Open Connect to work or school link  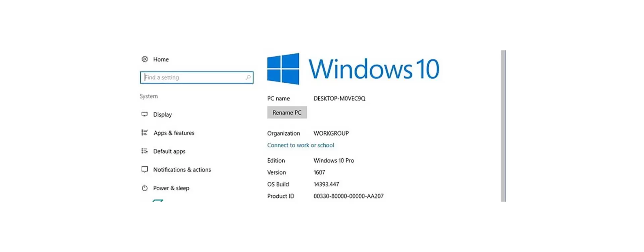(x=301, y=145)
